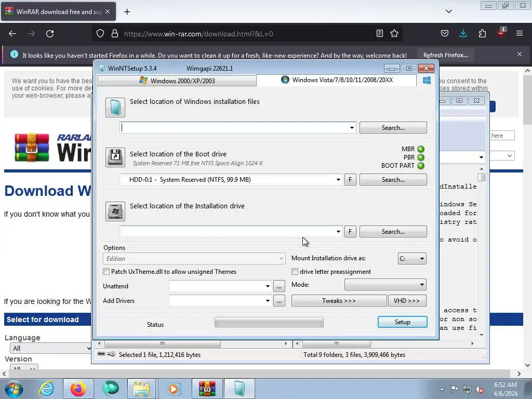Open Firefox from the taskbar
532x399 pixels.
point(78,389)
